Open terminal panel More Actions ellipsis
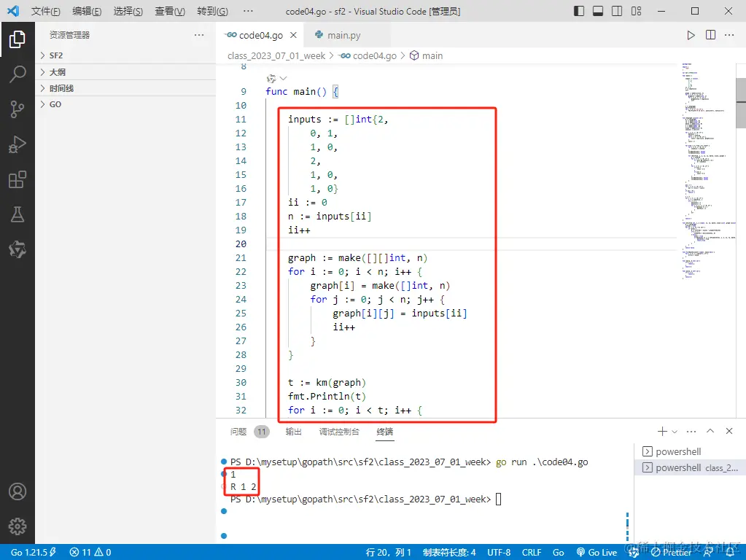Screen dimensions: 746x560 [x=691, y=431]
